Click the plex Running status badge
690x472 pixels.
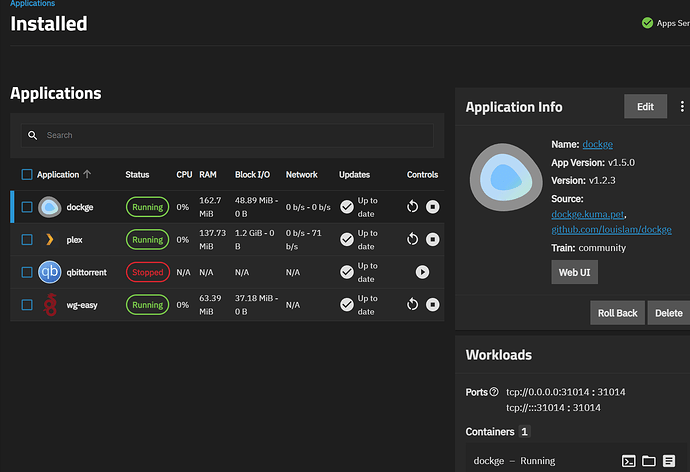(x=147, y=239)
